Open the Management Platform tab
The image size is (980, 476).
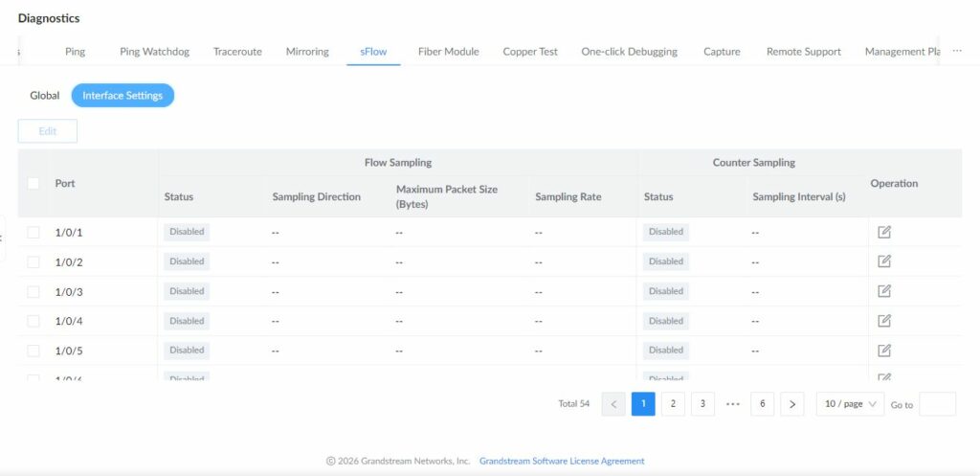[x=902, y=52]
